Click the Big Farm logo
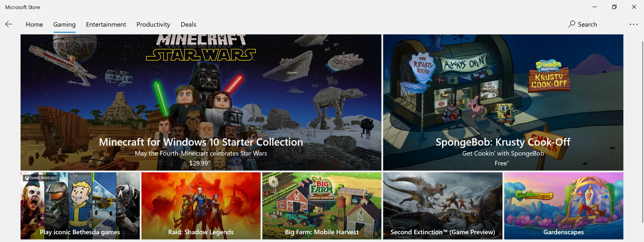The image size is (644, 242). (x=322, y=188)
